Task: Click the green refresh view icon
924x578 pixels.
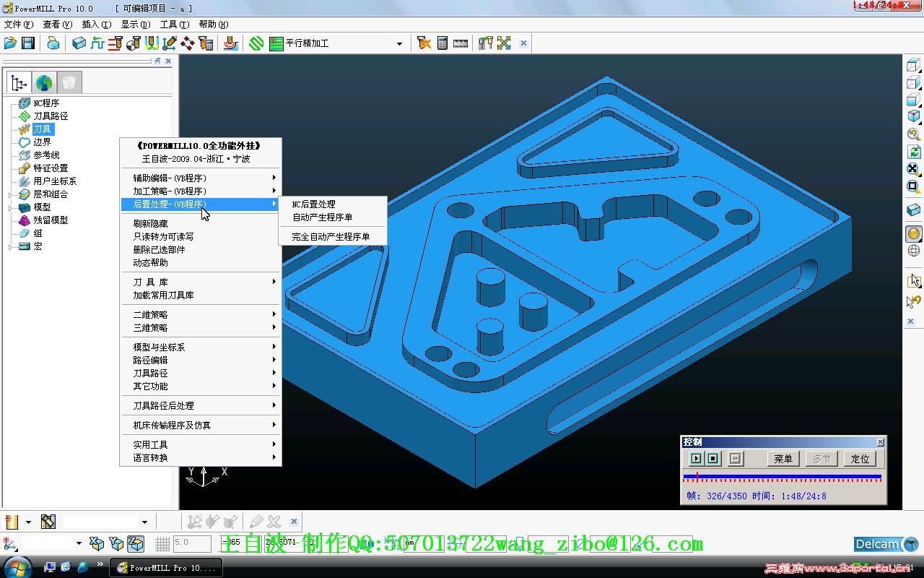Action: tap(914, 152)
